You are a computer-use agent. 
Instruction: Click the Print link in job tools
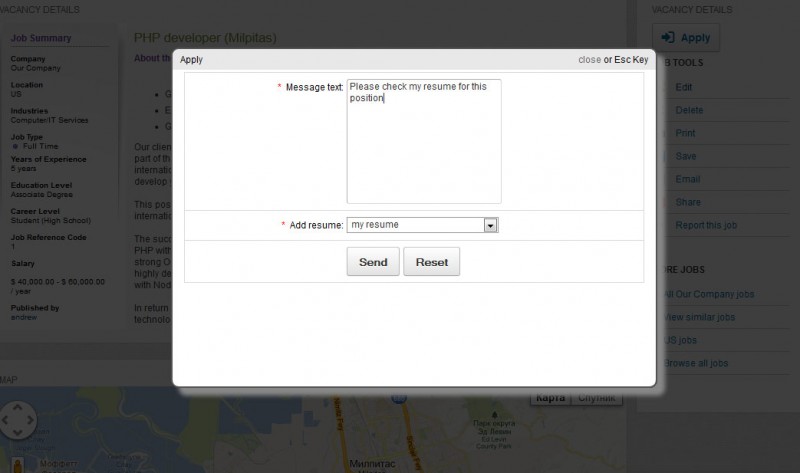click(x=685, y=133)
